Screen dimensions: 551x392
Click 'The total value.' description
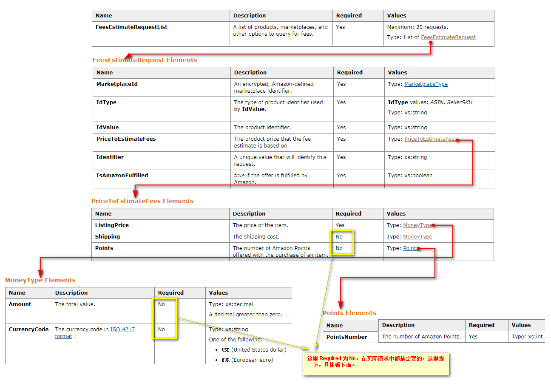click(75, 304)
